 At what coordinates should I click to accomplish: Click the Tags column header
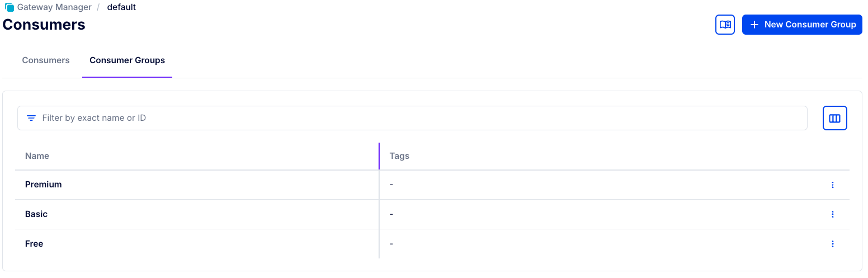399,156
